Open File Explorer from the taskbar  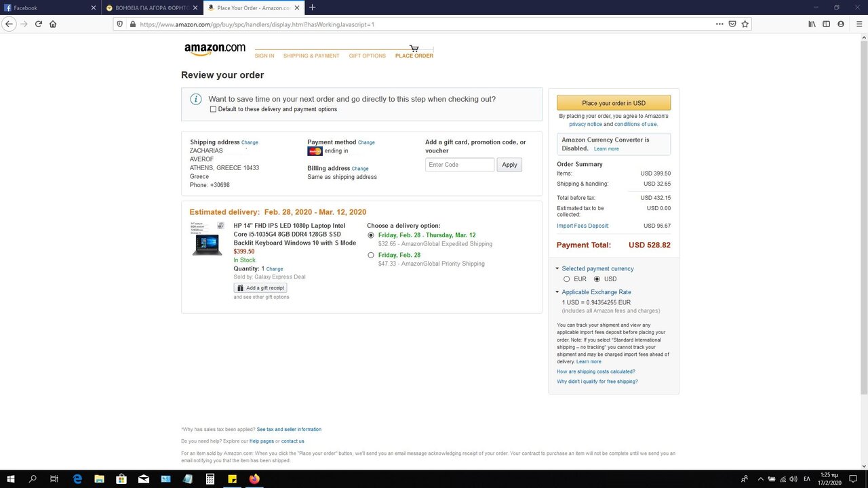[x=99, y=479]
